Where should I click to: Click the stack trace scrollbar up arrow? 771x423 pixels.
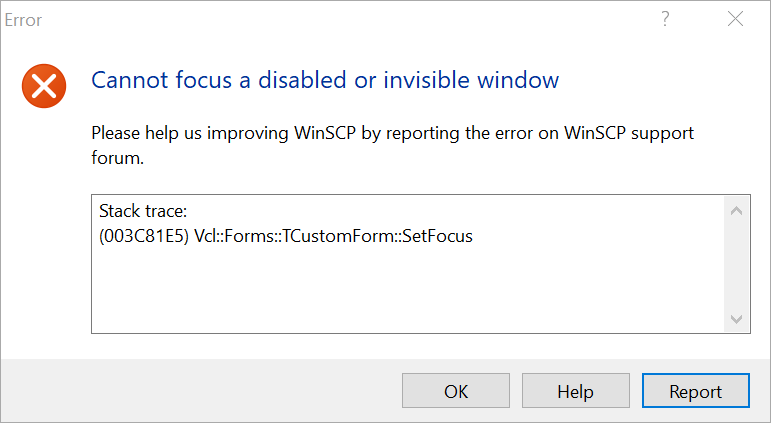[x=736, y=211]
